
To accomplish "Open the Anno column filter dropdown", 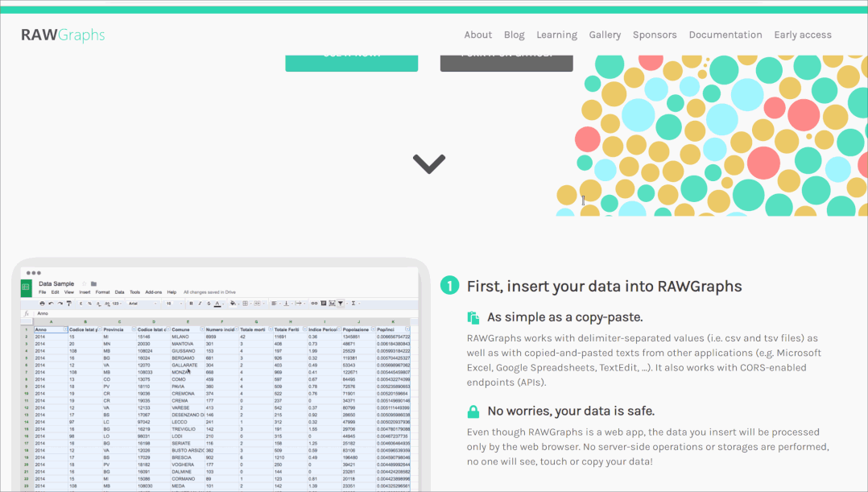I will coord(65,329).
